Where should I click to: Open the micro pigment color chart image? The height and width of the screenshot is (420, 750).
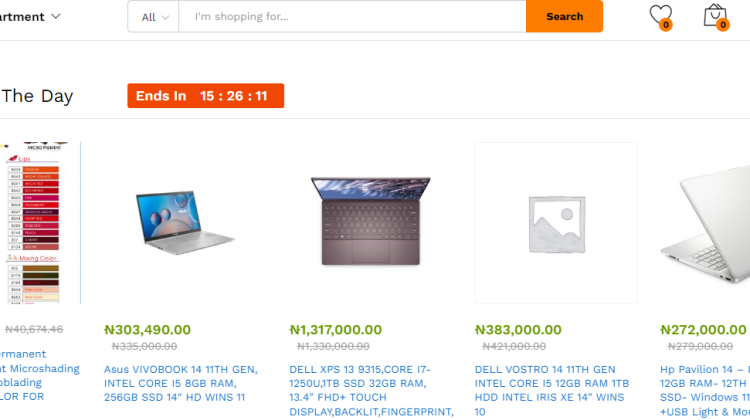click(40, 222)
